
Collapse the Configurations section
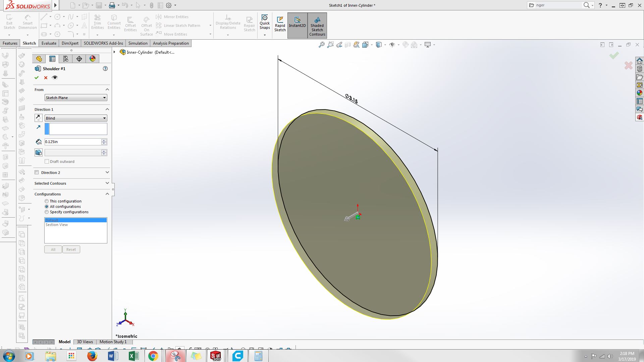107,194
